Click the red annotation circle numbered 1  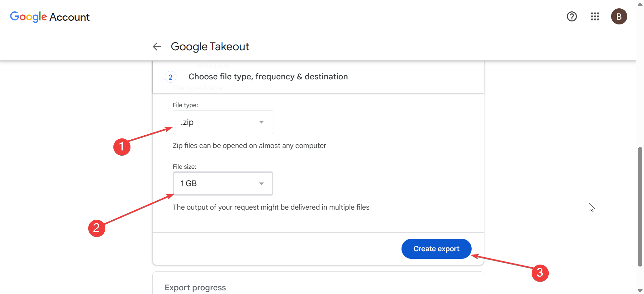(122, 147)
